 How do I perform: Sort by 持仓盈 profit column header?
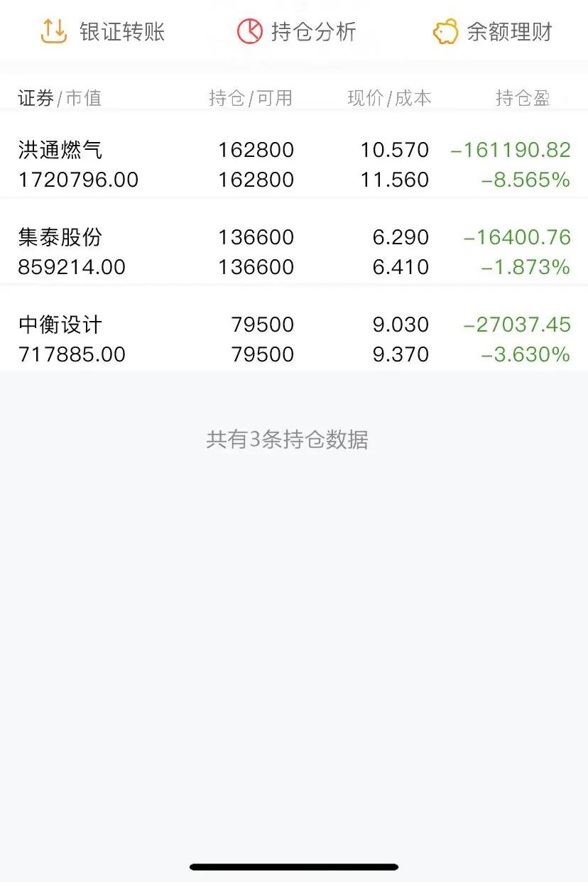pyautogui.click(x=523, y=98)
